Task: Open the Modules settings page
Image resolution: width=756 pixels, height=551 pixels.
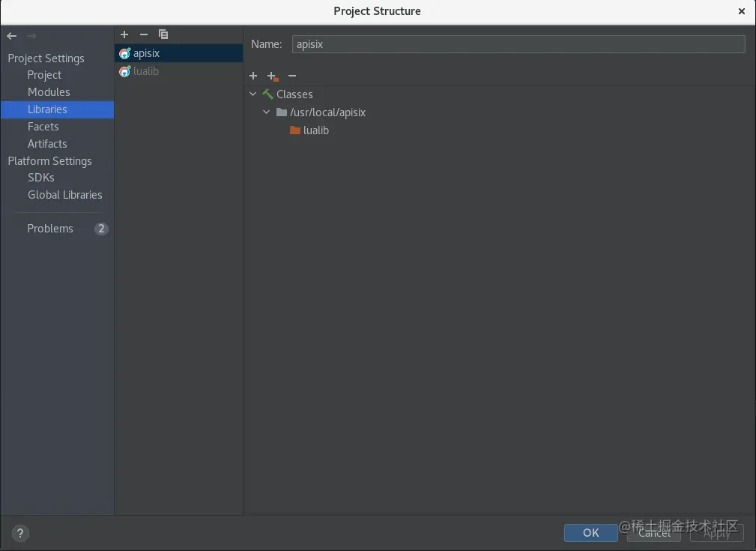Action: (x=49, y=92)
